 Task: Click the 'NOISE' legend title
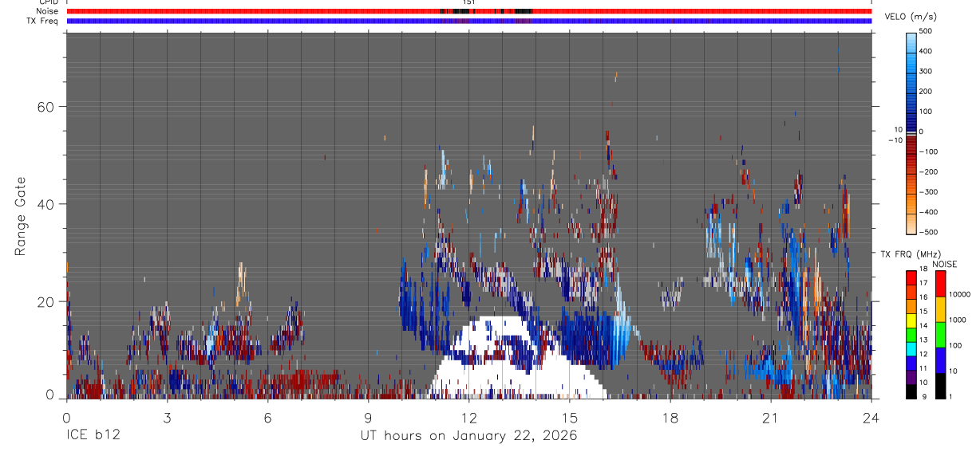pyautogui.click(x=944, y=264)
